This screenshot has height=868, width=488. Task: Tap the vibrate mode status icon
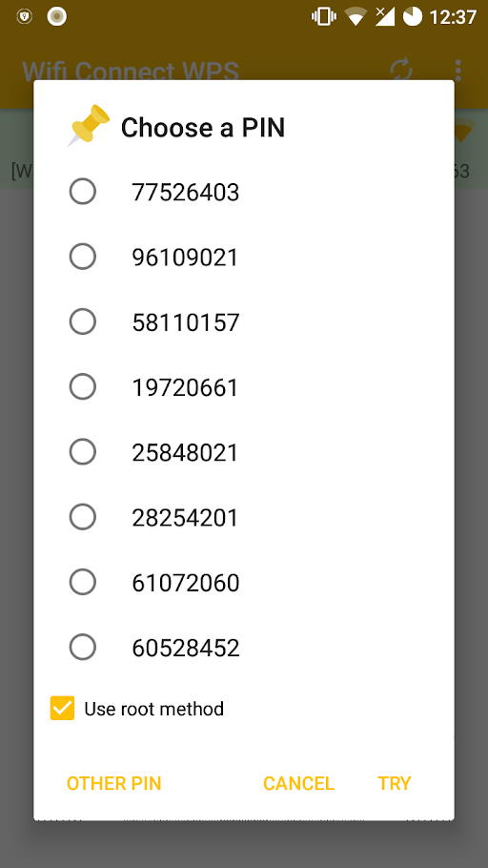click(324, 16)
